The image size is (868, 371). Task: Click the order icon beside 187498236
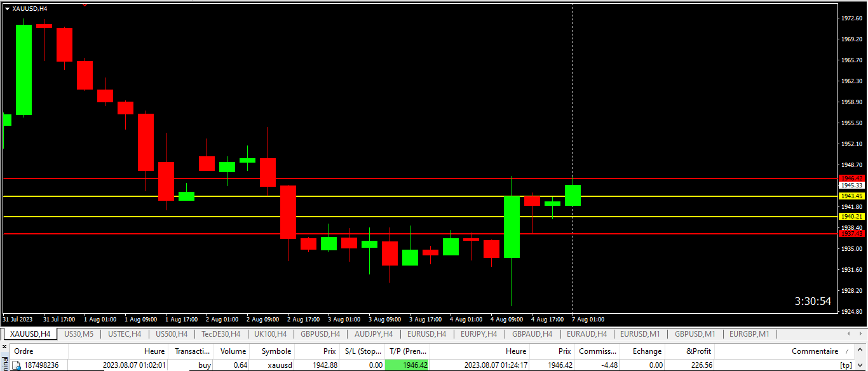(x=17, y=365)
